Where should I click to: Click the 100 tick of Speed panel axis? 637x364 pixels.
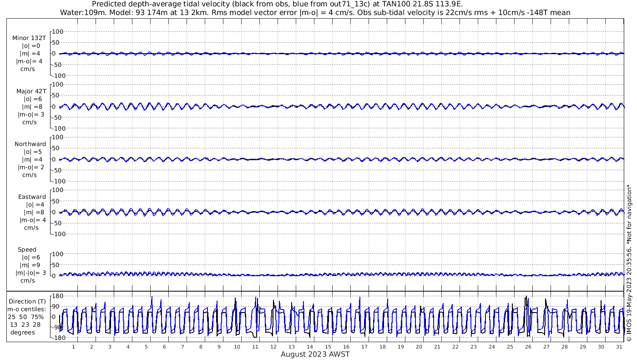pyautogui.click(x=58, y=254)
